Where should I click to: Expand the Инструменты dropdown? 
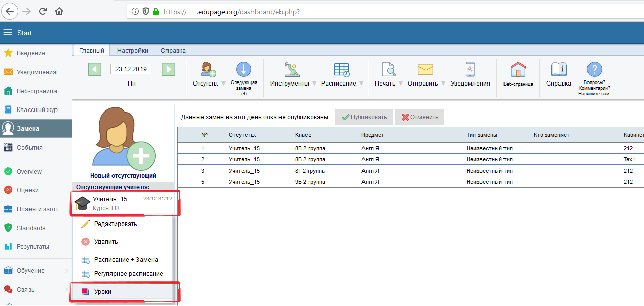click(314, 84)
